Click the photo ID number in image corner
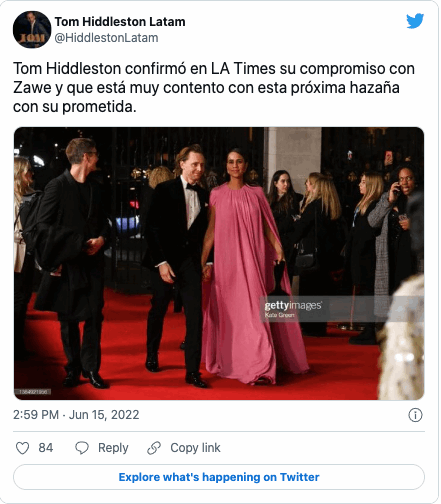The height and width of the screenshot is (504, 441). click(x=33, y=392)
